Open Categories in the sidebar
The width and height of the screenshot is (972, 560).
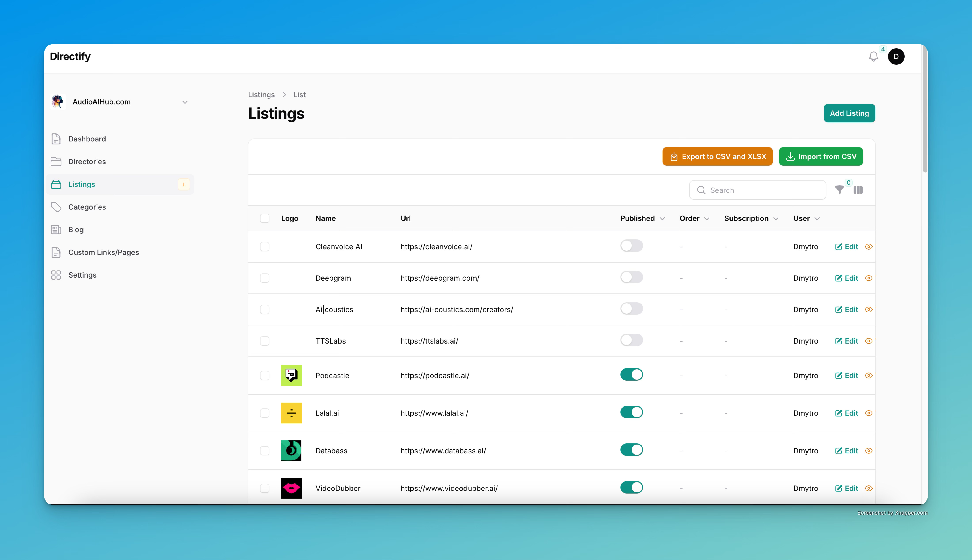(x=87, y=207)
